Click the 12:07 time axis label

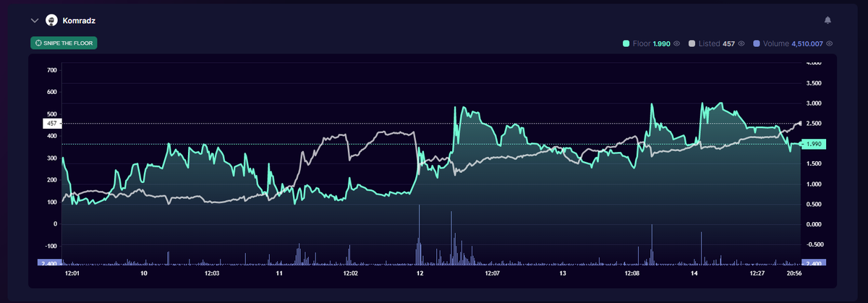point(491,274)
